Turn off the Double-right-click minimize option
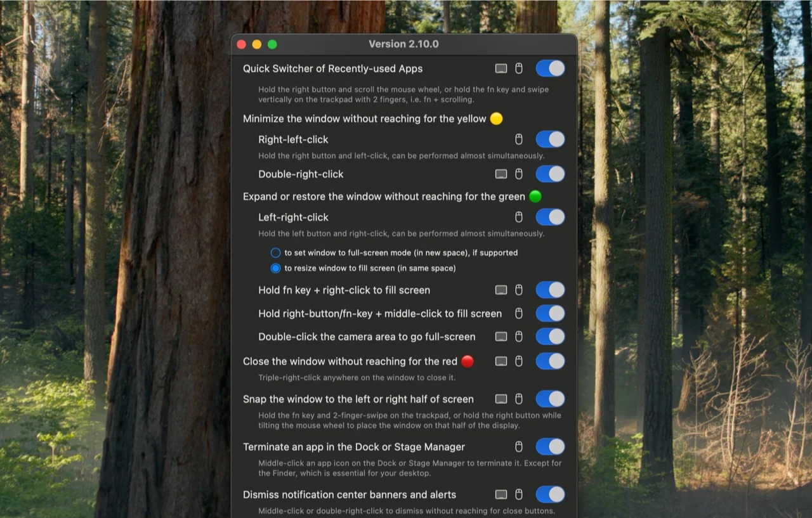 coord(549,174)
